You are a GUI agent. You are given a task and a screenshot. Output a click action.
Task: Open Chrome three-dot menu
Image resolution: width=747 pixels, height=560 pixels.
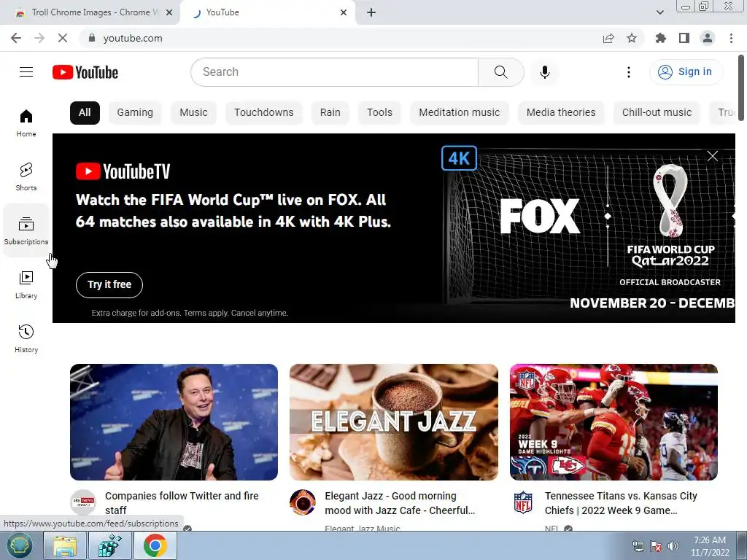pos(731,38)
